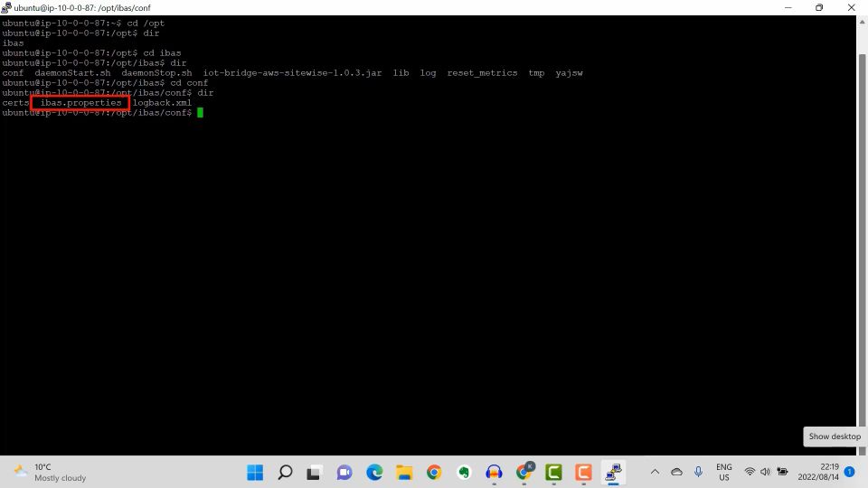Click the 'cd conf' command text

click(x=189, y=82)
